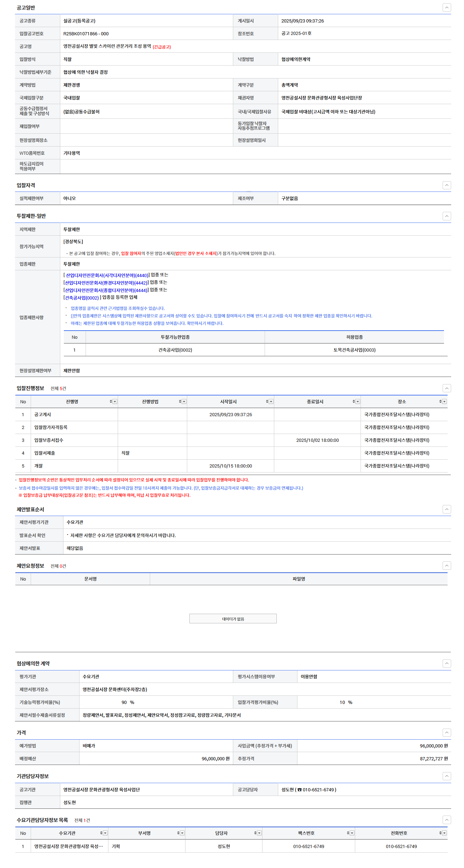Collapse the 입찰진행정보 section

point(447,388)
